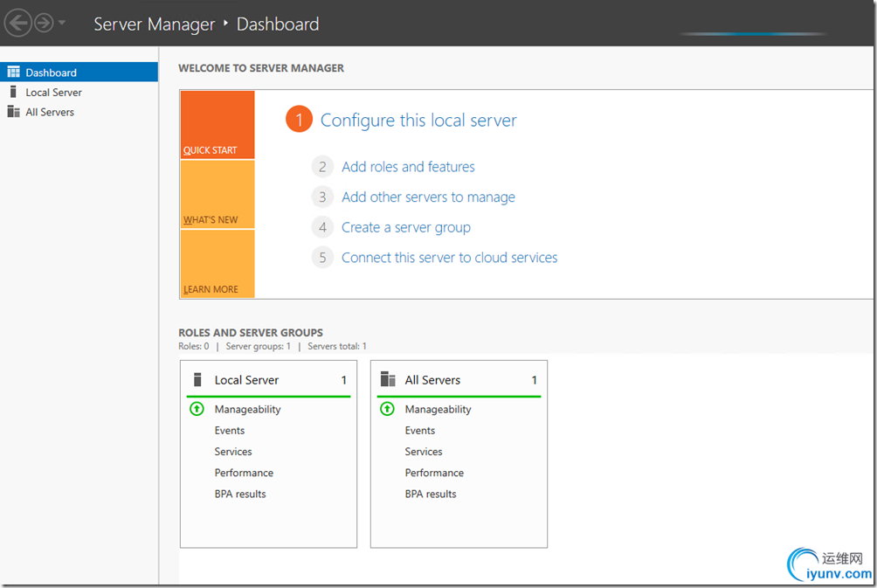This screenshot has height=588, width=877.
Task: Open Manageability in Local Server tile
Action: pyautogui.click(x=248, y=409)
